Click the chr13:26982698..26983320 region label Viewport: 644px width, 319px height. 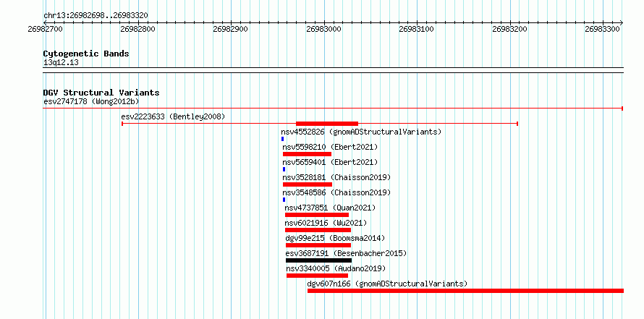(x=96, y=16)
